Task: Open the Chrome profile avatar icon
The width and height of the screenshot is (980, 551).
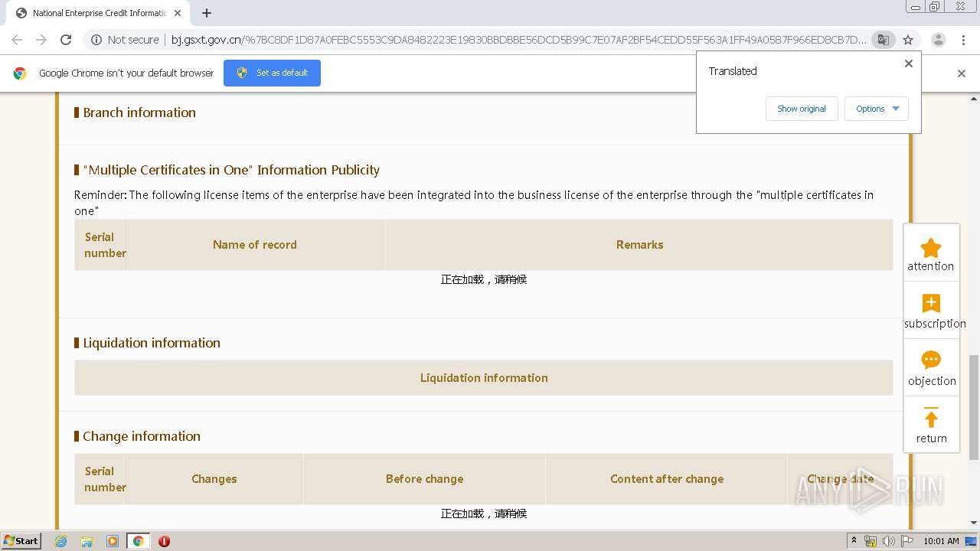Action: coord(938,40)
